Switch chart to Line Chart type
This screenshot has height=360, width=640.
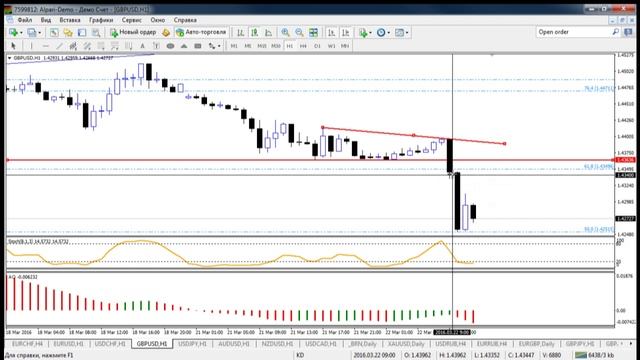pos(268,32)
